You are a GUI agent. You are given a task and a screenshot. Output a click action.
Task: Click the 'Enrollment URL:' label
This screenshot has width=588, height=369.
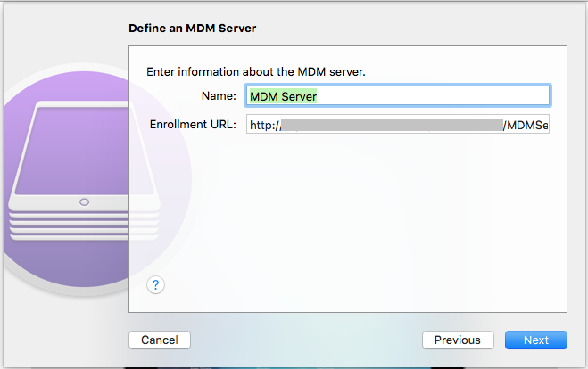(x=193, y=125)
